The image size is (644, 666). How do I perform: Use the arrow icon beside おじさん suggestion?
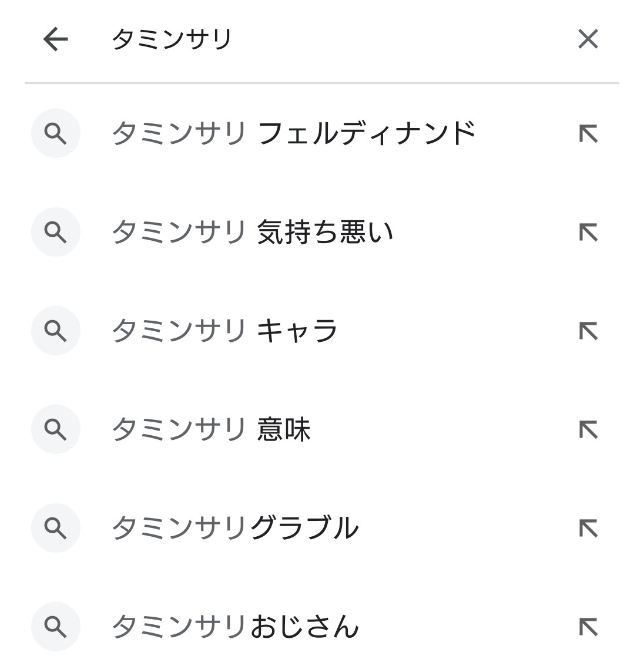588,627
